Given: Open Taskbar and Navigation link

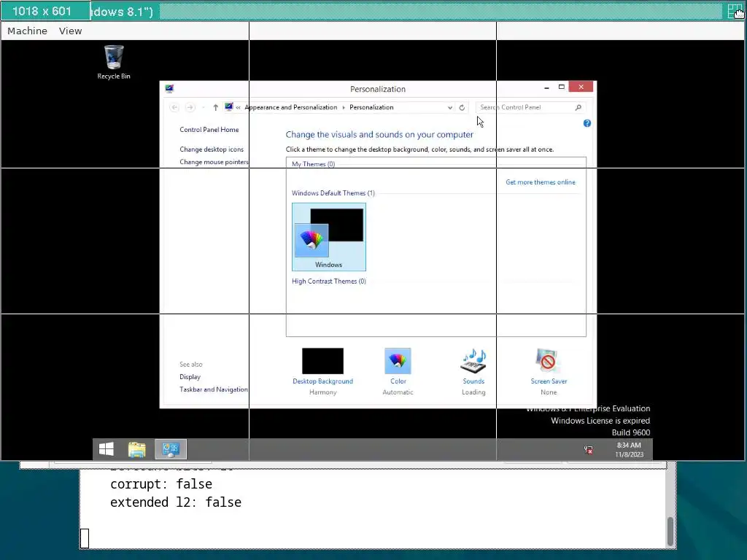Looking at the screenshot, I should tap(214, 389).
